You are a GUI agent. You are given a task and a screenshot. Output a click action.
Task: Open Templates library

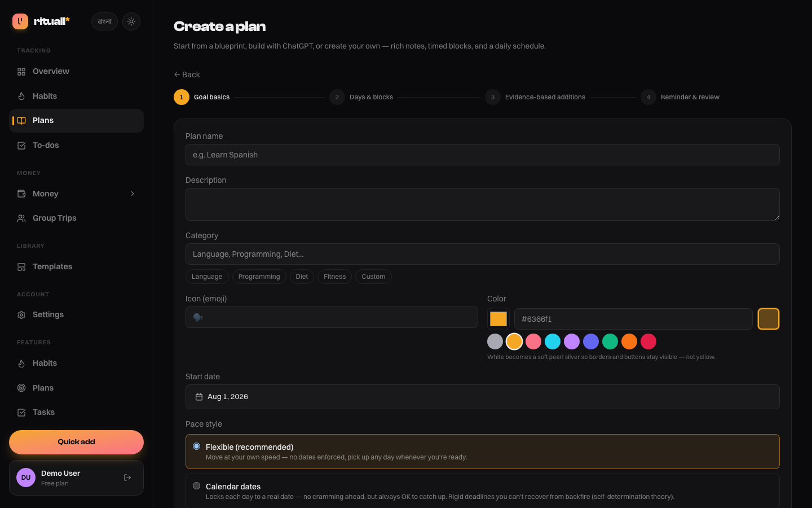(x=76, y=266)
